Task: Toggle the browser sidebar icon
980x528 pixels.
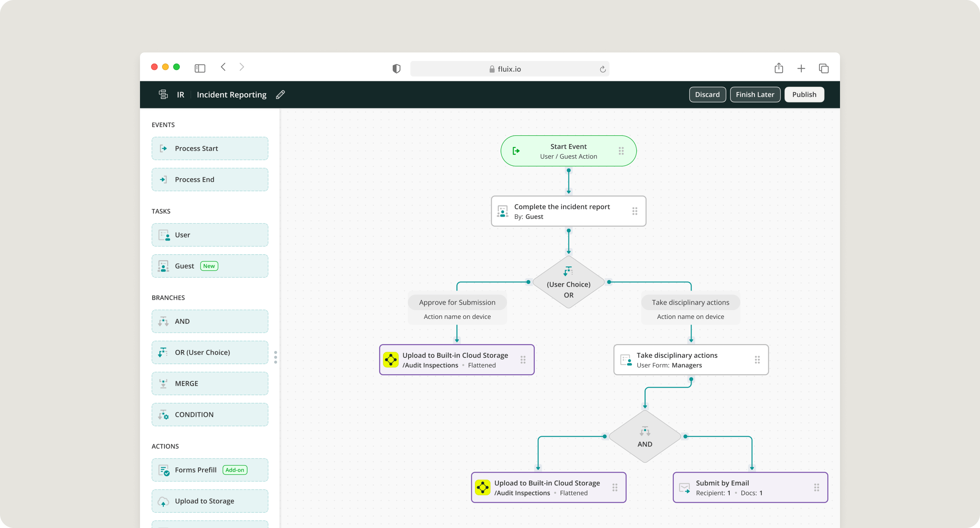Action: (x=200, y=69)
